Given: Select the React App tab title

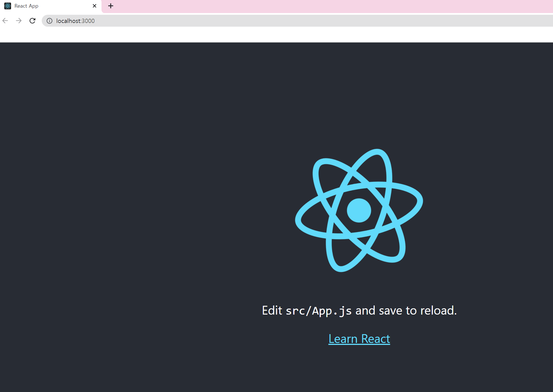Looking at the screenshot, I should [26, 6].
